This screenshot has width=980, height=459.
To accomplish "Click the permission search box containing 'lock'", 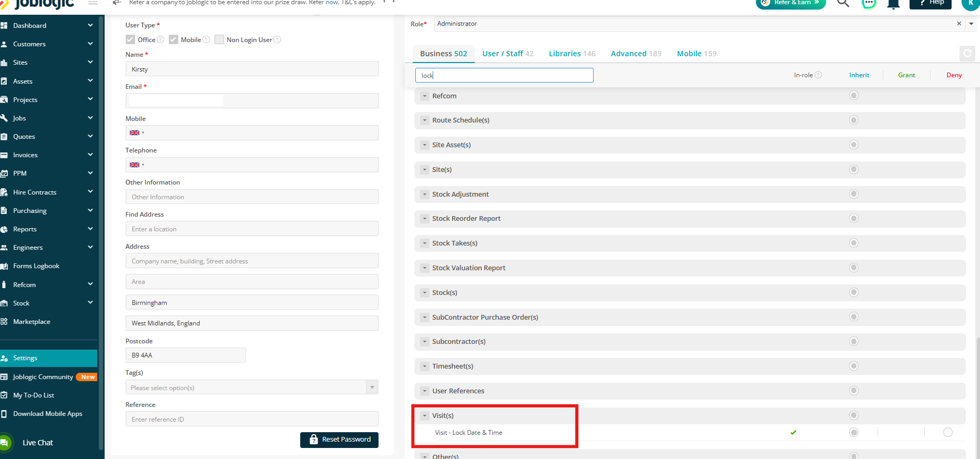I will 504,75.
